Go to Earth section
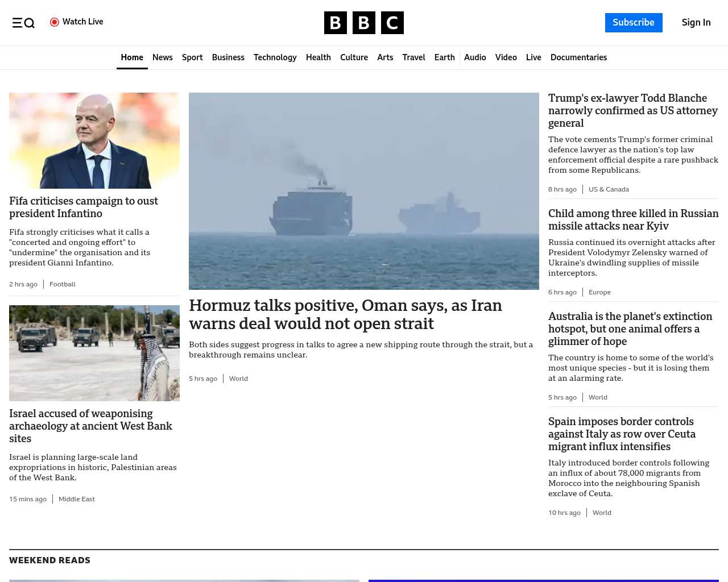 tap(444, 57)
